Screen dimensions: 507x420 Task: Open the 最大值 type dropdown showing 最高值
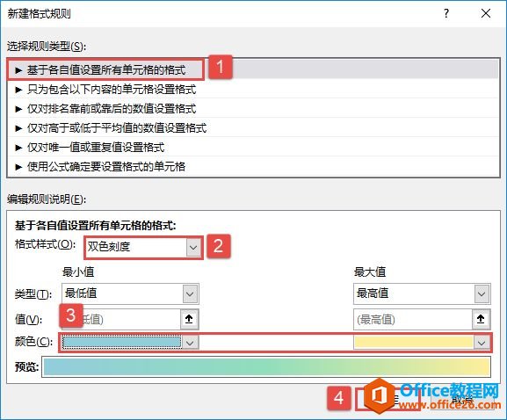point(422,293)
